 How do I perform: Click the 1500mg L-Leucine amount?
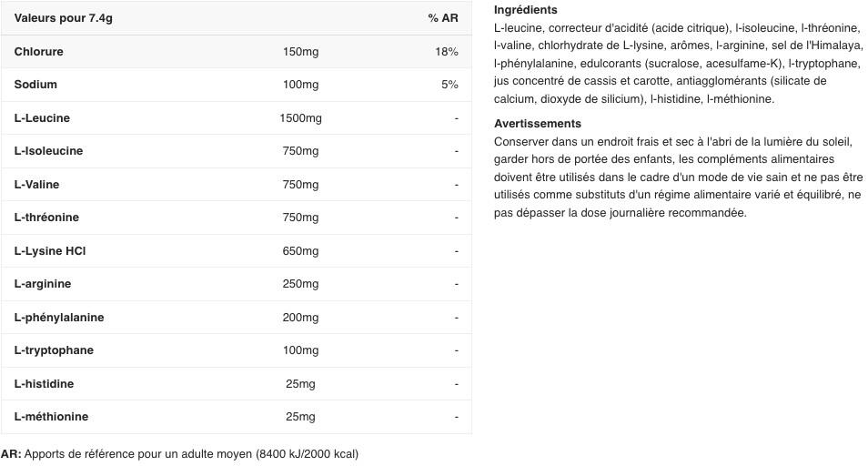(300, 118)
